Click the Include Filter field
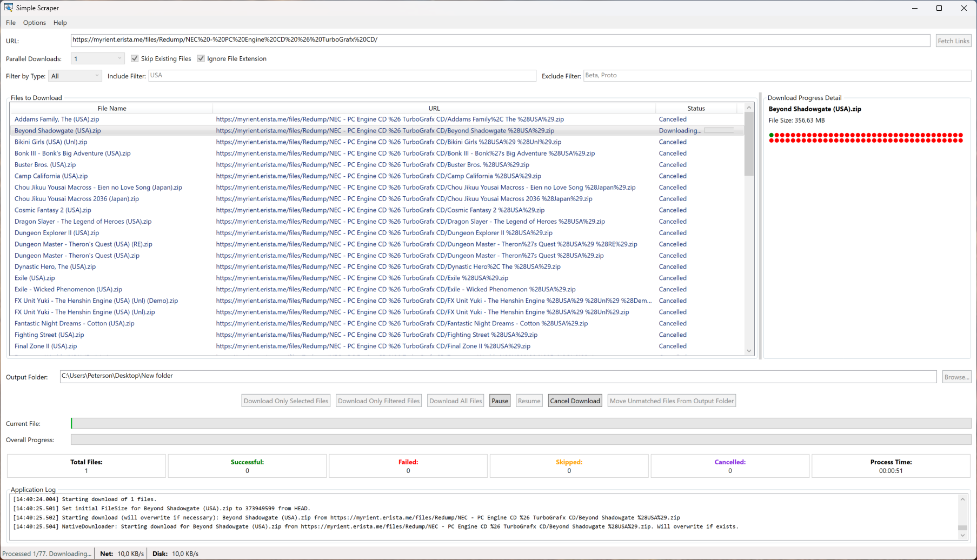Viewport: 977px width, 560px height. [x=342, y=76]
